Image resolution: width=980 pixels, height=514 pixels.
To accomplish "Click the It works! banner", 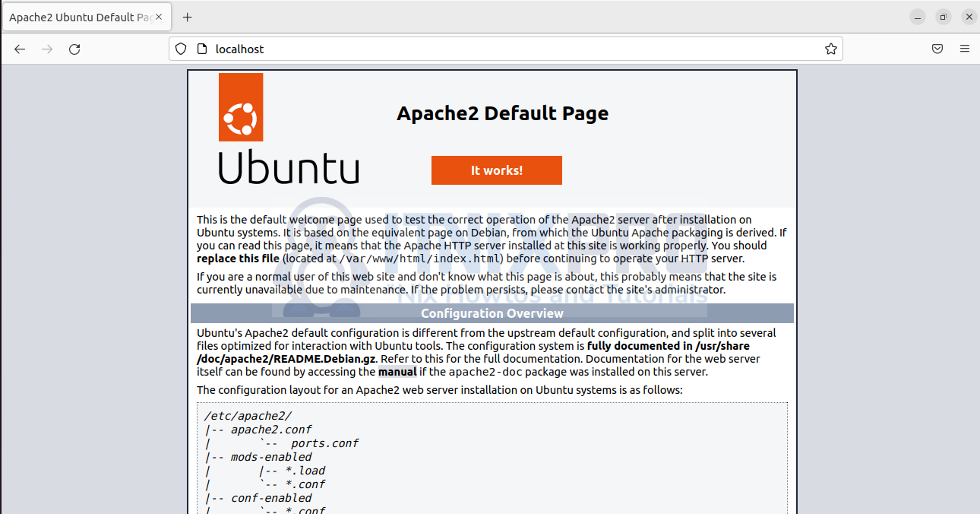I will coord(497,170).
